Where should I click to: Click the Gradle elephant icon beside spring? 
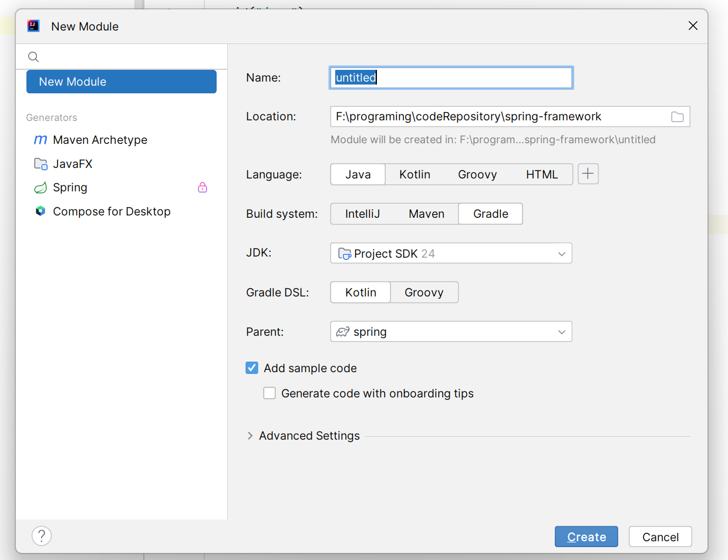coord(343,332)
